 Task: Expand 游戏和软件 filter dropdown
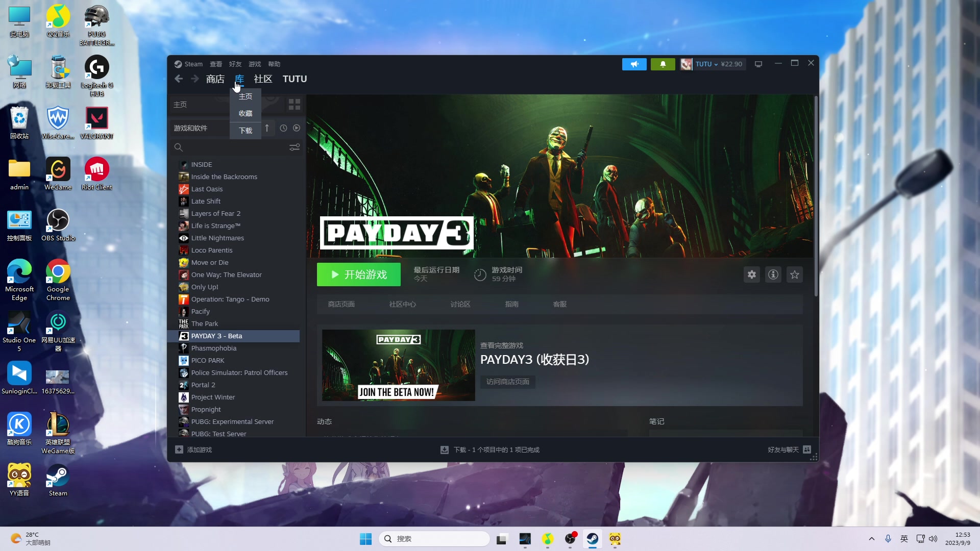pos(200,128)
